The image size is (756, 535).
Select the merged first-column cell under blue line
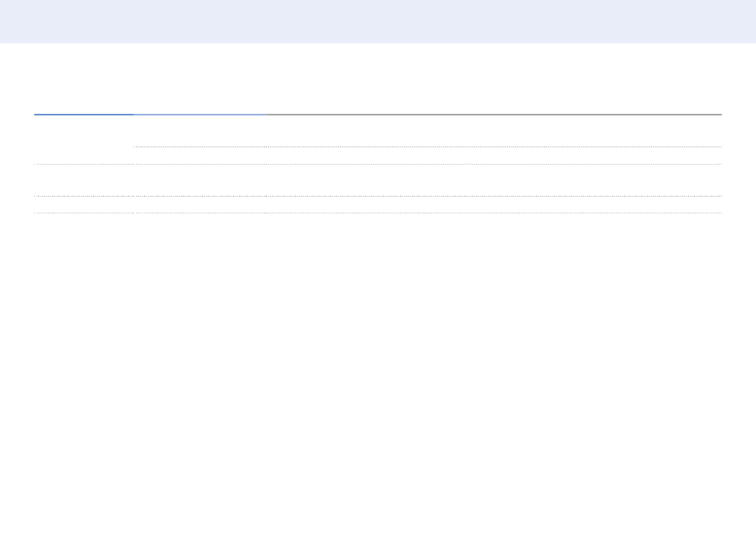coord(84,139)
